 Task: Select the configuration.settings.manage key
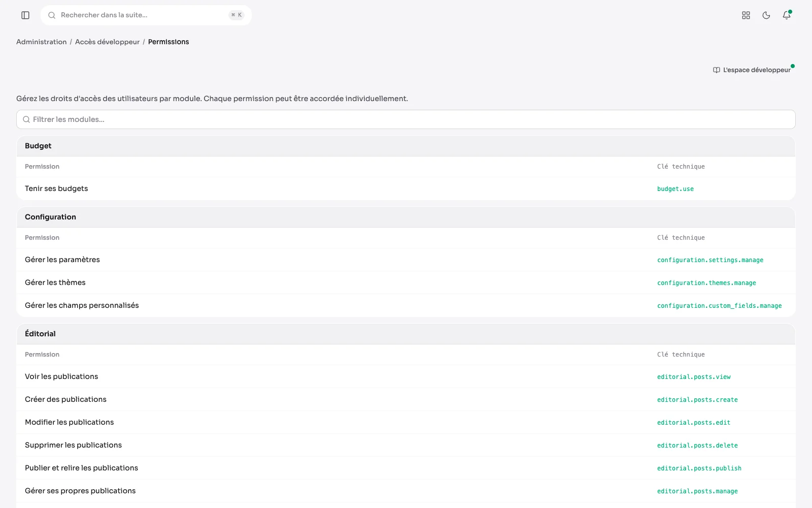pos(710,260)
